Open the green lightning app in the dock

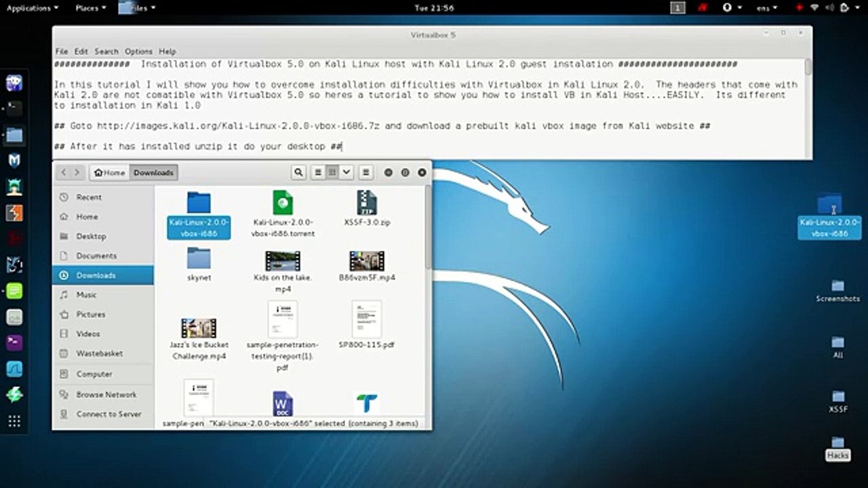pos(14,395)
